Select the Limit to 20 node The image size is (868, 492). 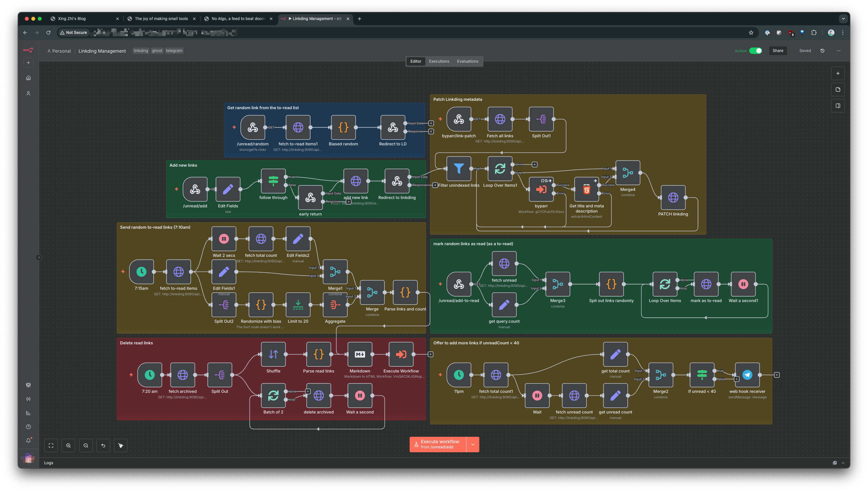298,304
